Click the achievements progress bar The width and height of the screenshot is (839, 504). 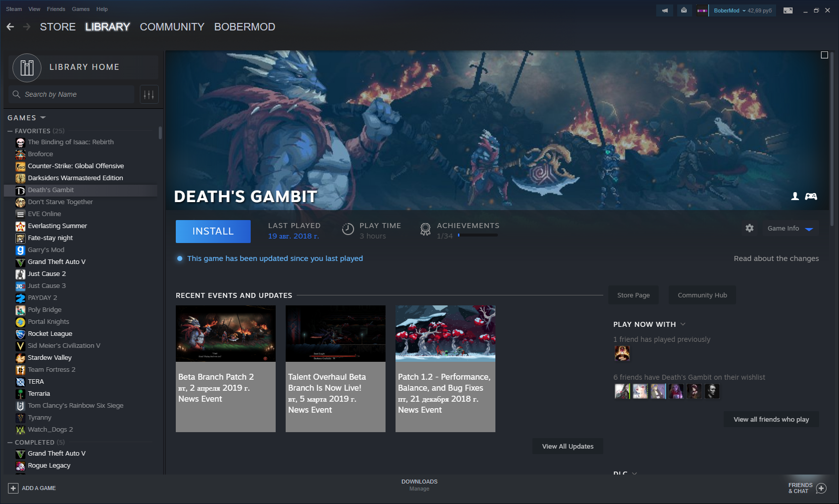[478, 235]
